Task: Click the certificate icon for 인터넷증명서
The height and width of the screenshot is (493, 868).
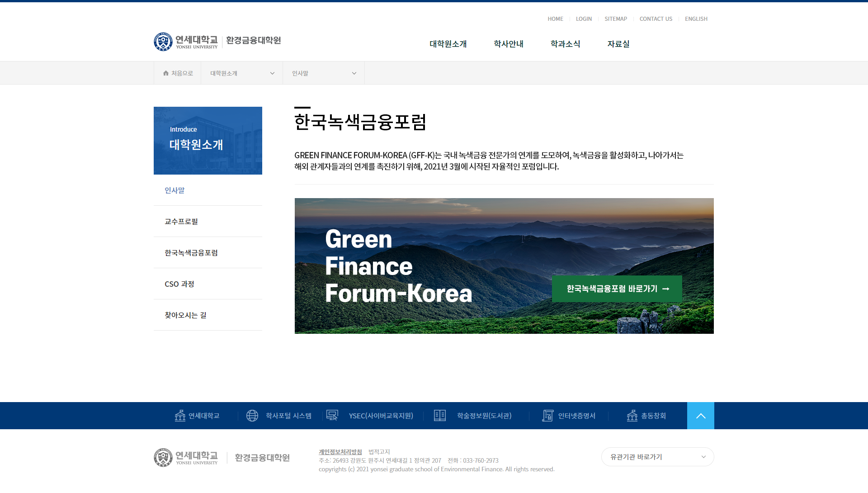Action: (x=547, y=416)
